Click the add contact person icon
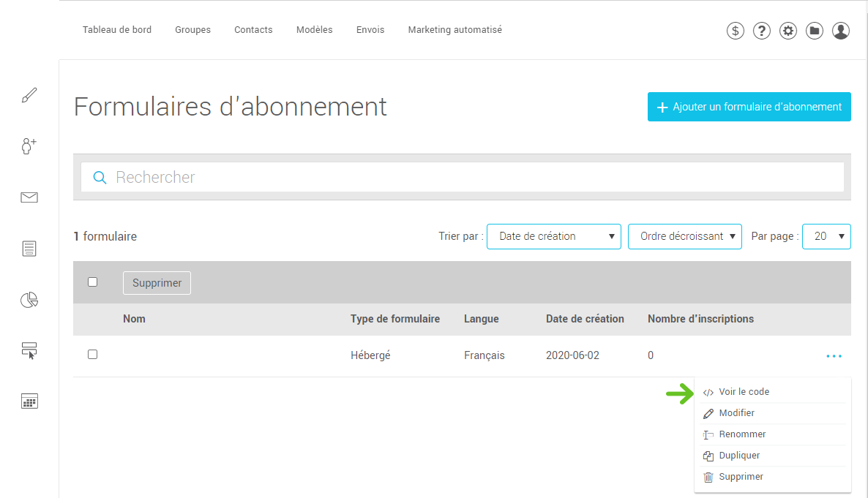 pos(29,146)
